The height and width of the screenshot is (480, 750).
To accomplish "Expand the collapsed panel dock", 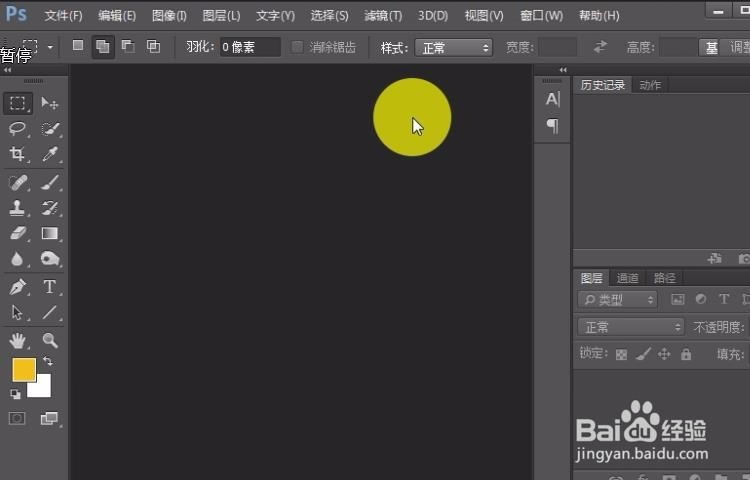I will (x=563, y=70).
